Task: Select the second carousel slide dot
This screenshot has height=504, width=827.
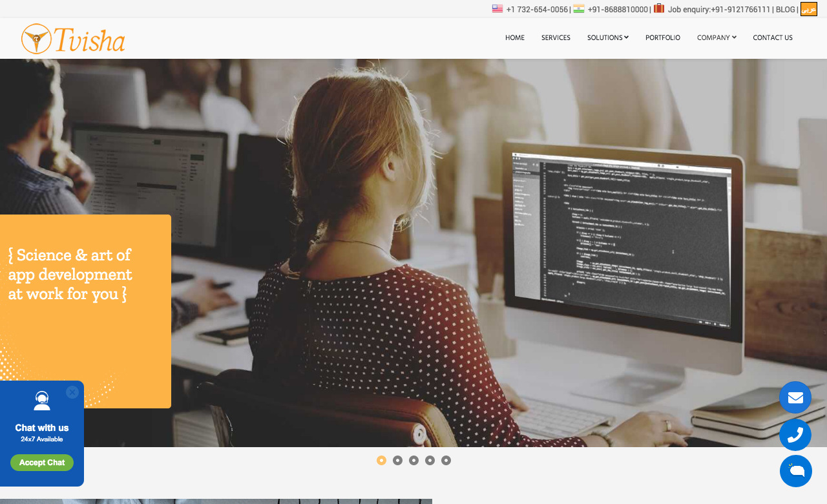Action: click(397, 461)
